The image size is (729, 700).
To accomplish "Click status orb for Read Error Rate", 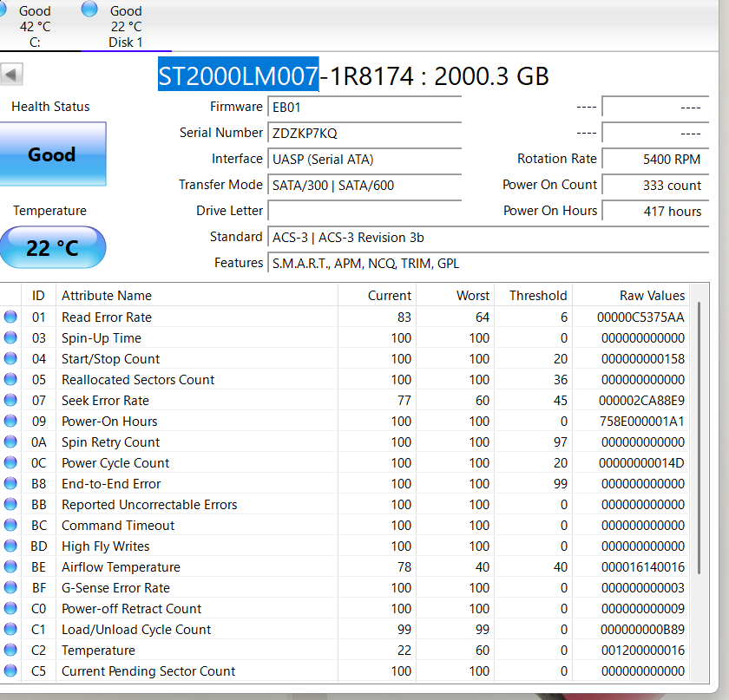I will pos(10,317).
